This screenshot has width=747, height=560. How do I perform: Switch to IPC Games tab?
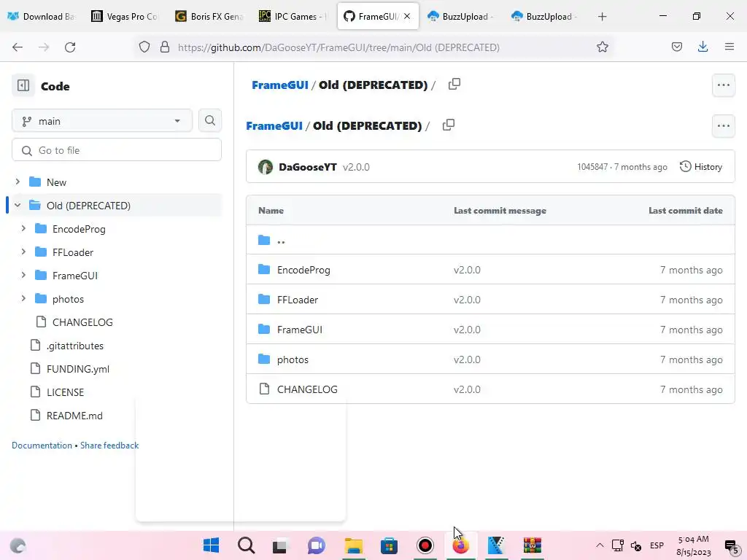(x=293, y=16)
